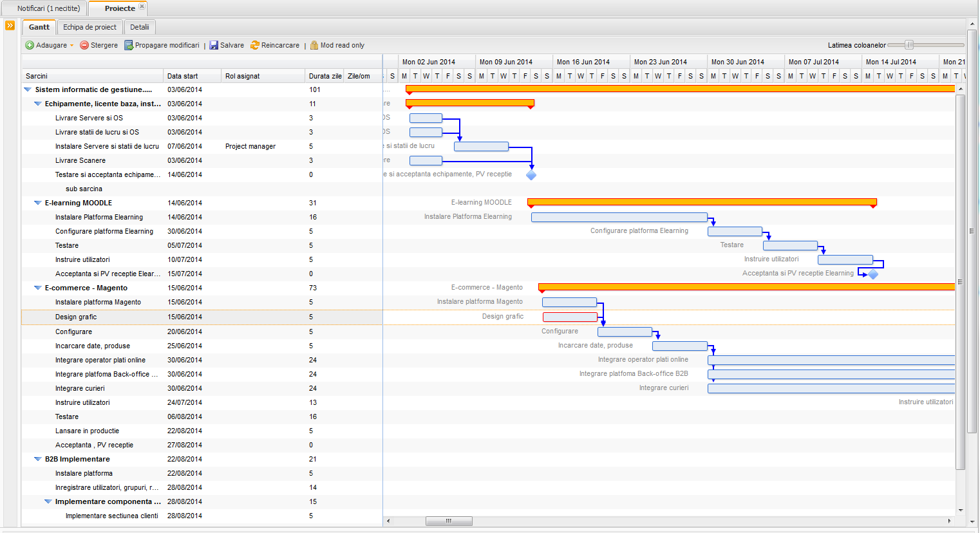Select the Design grafic task row

[x=202, y=317]
